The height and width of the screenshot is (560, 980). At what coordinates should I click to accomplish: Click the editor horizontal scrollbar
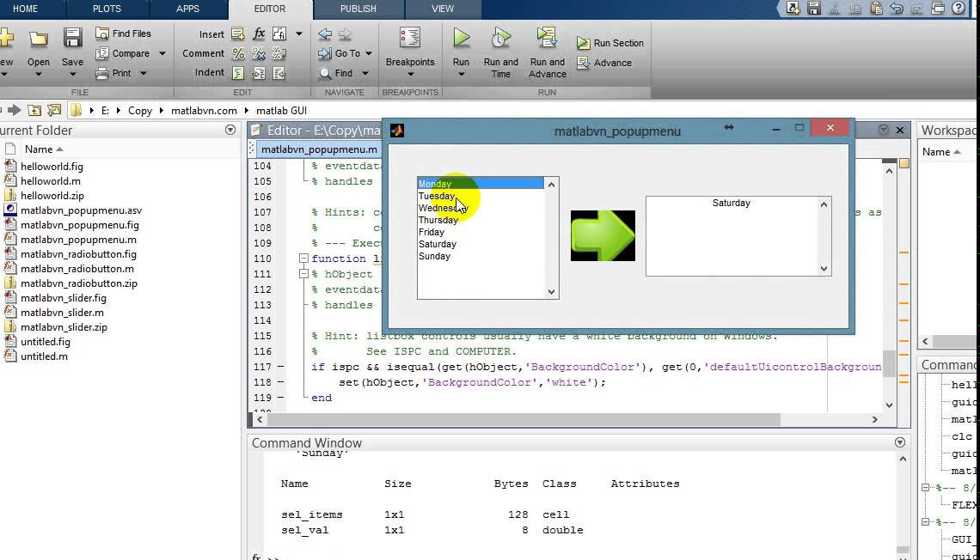pos(524,419)
